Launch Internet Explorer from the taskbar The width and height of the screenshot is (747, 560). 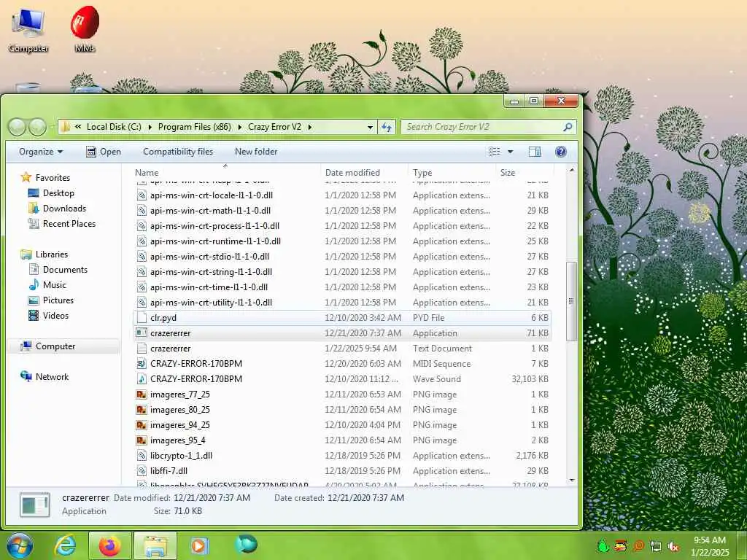pos(65,545)
